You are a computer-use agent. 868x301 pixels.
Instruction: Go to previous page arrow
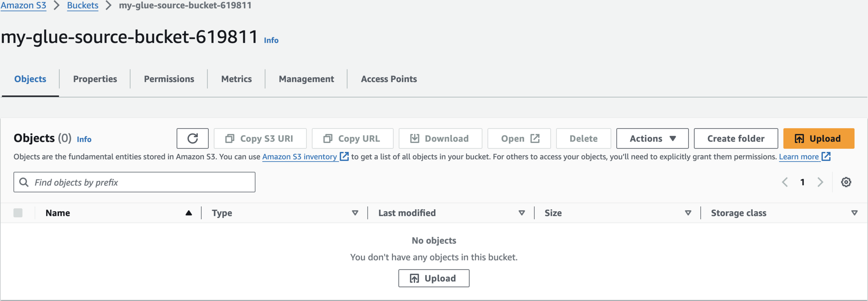coord(785,182)
